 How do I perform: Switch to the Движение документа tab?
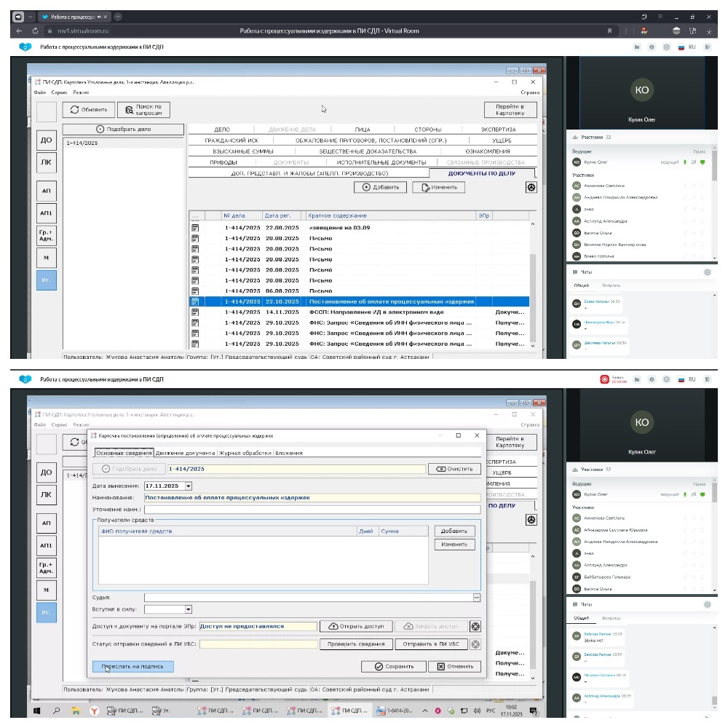[x=185, y=453]
